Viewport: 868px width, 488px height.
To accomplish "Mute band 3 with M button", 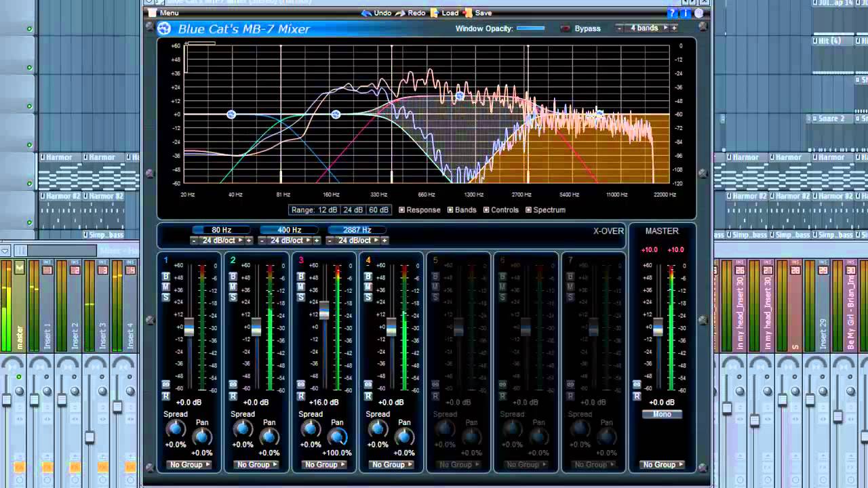I will coord(301,287).
